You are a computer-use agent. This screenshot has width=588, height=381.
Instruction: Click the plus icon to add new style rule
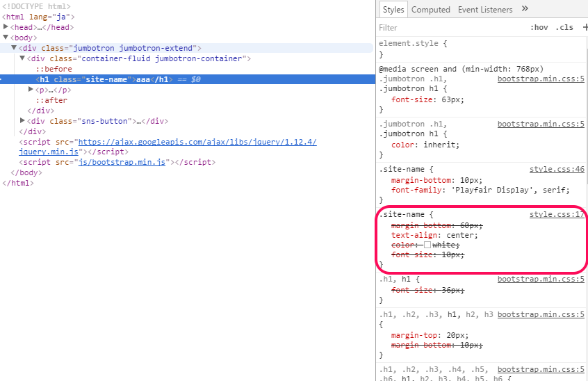(585, 28)
